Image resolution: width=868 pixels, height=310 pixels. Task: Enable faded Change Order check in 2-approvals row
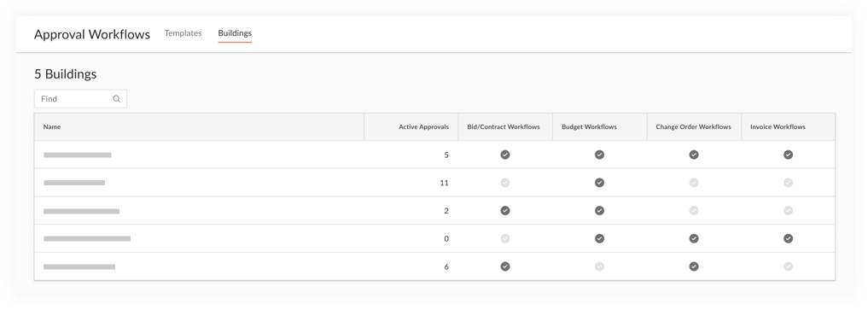click(x=694, y=210)
